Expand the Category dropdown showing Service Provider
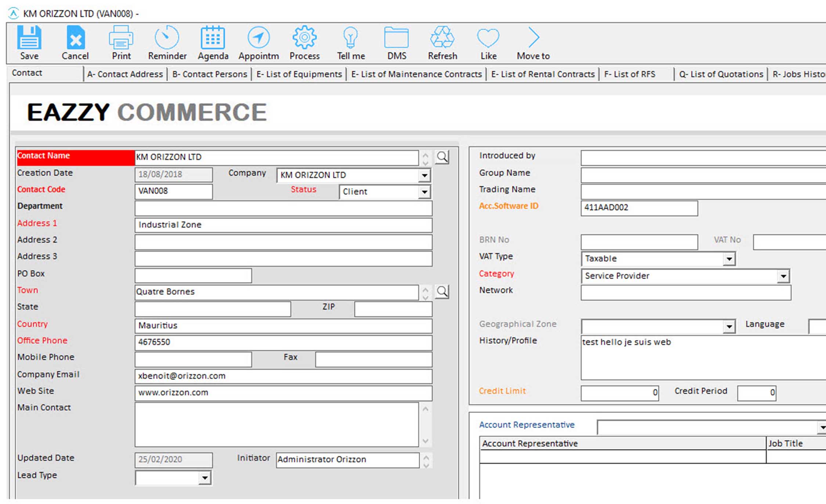The image size is (826, 504). (x=783, y=276)
